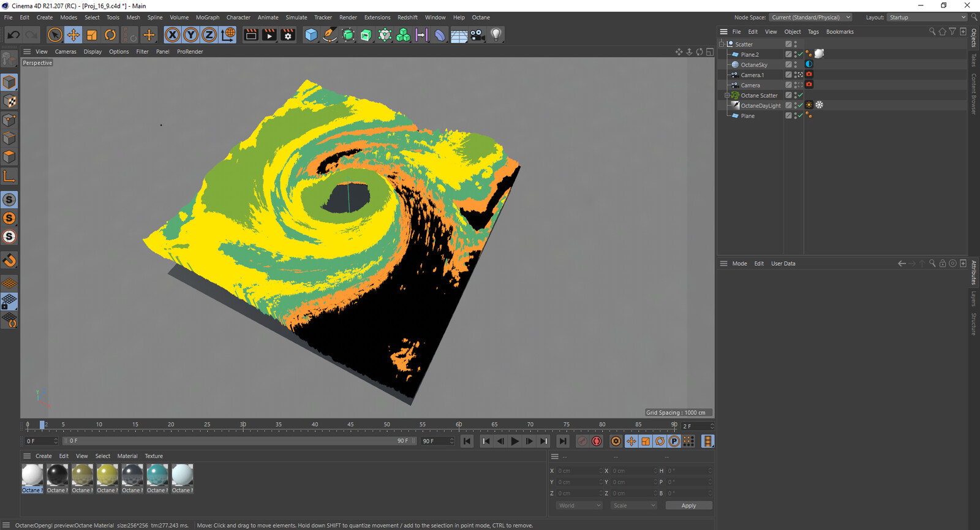
Task: Open Attributes User Data menu
Action: click(783, 263)
